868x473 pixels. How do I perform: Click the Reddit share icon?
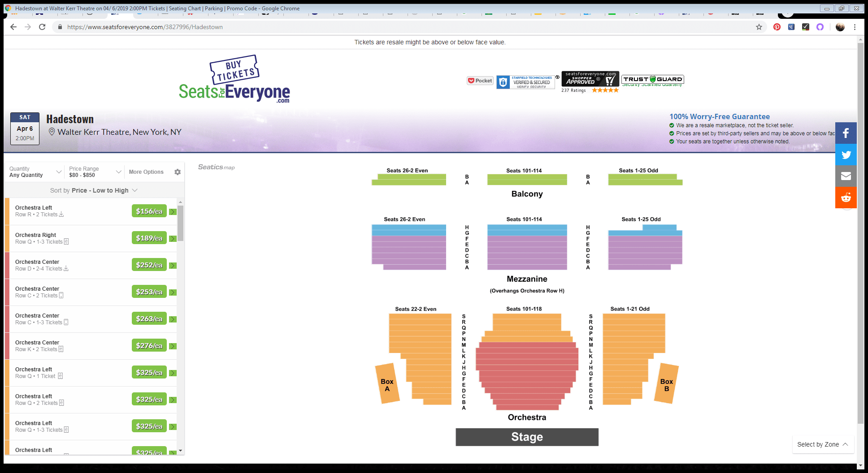click(846, 198)
